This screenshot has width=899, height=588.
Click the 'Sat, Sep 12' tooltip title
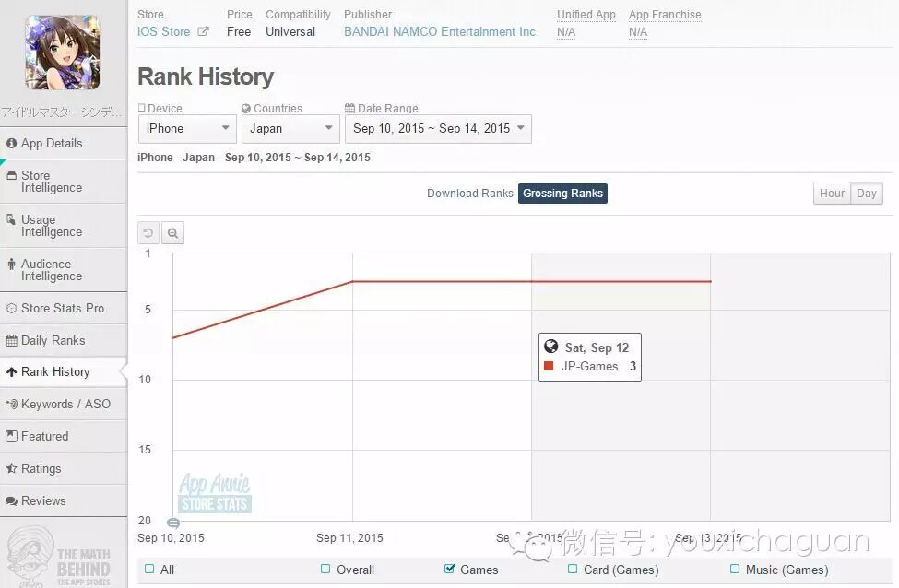coord(597,347)
